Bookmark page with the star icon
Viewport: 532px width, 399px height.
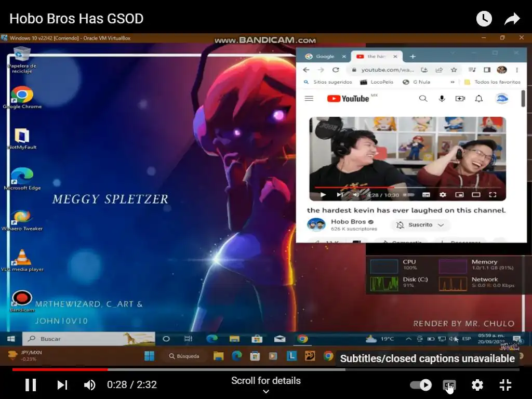(454, 70)
